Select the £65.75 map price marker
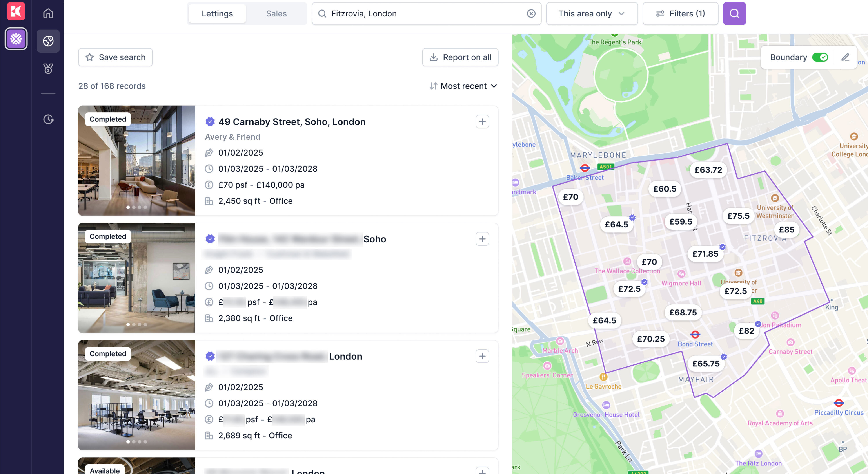The image size is (868, 474). 706,364
